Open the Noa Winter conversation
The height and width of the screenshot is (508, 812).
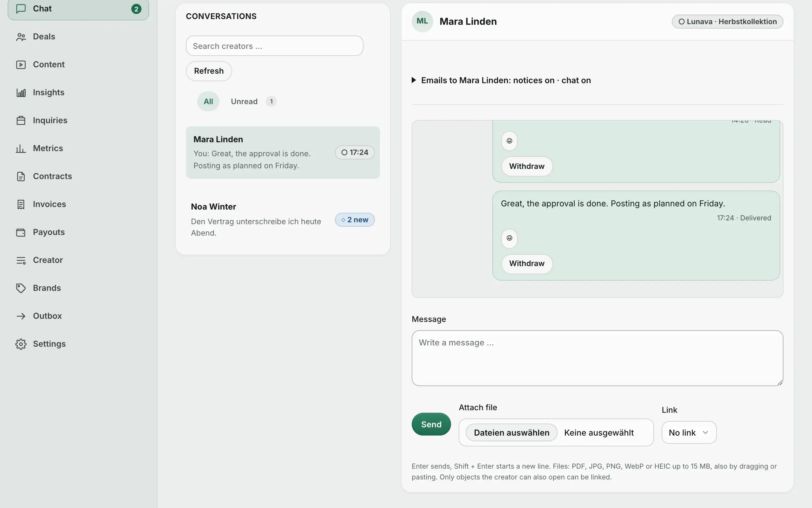(x=283, y=220)
